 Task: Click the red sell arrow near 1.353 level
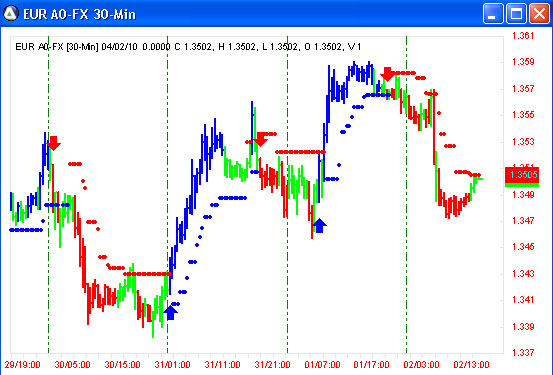pos(261,139)
